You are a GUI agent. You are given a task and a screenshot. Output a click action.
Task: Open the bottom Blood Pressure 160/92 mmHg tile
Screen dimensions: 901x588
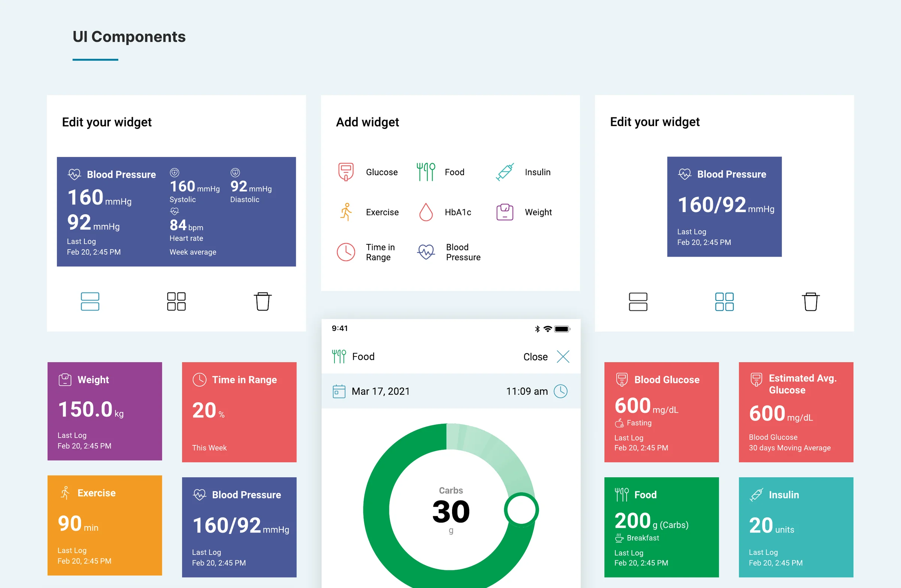[239, 527]
